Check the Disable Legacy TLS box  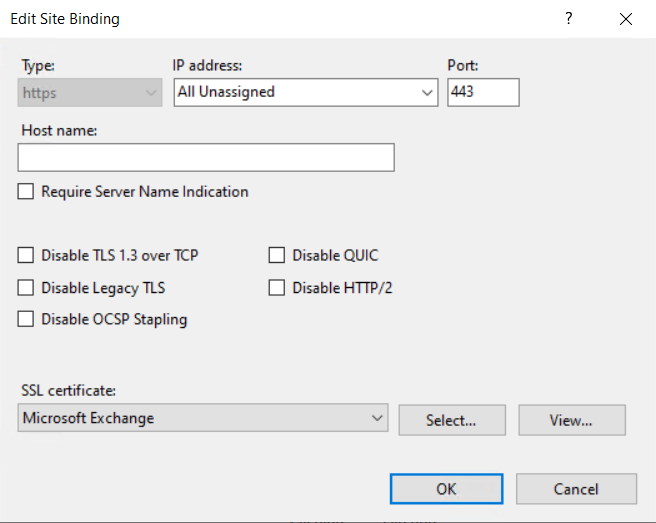26,288
